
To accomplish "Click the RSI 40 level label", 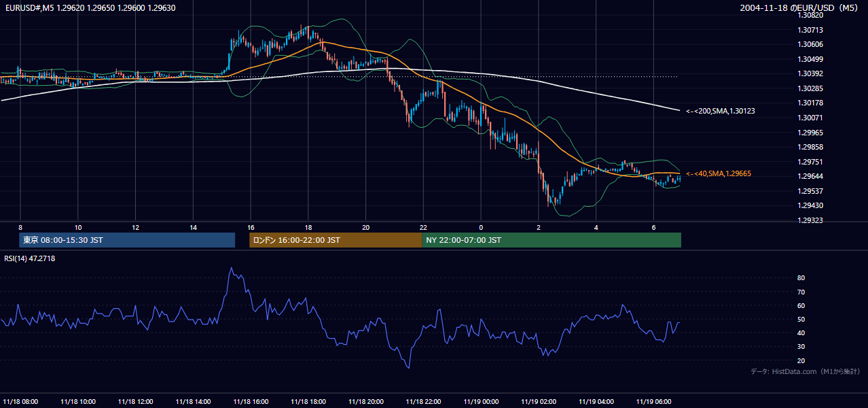I will pos(801,333).
